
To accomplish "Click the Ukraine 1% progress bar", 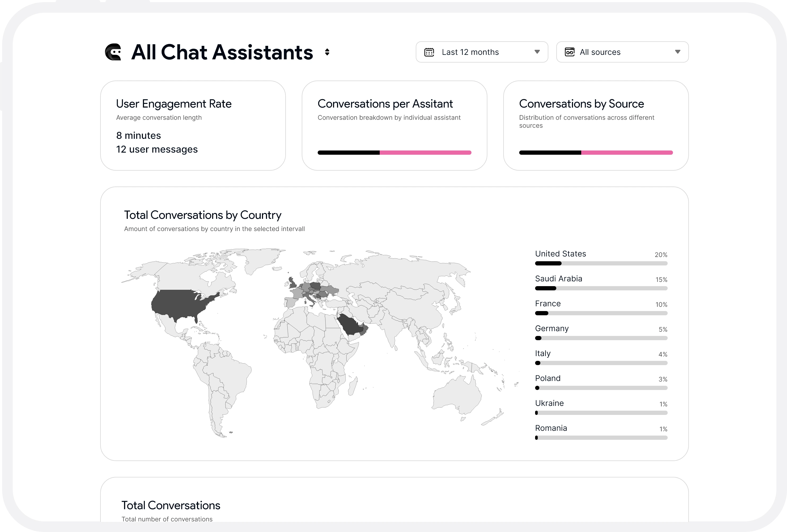I will (x=601, y=413).
